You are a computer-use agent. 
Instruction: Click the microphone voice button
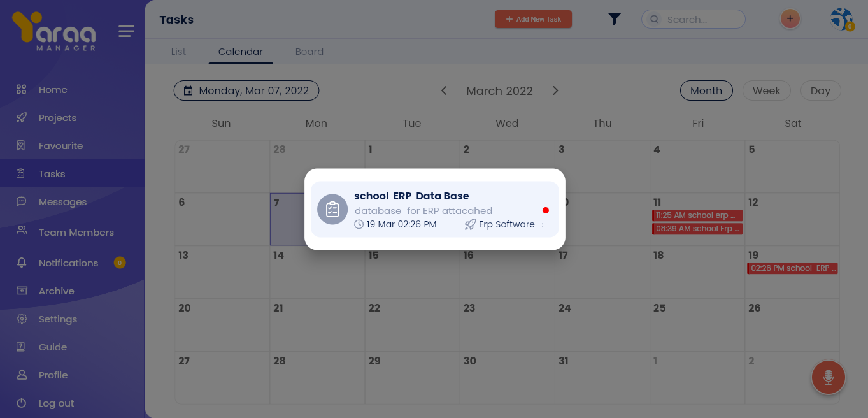(x=828, y=377)
